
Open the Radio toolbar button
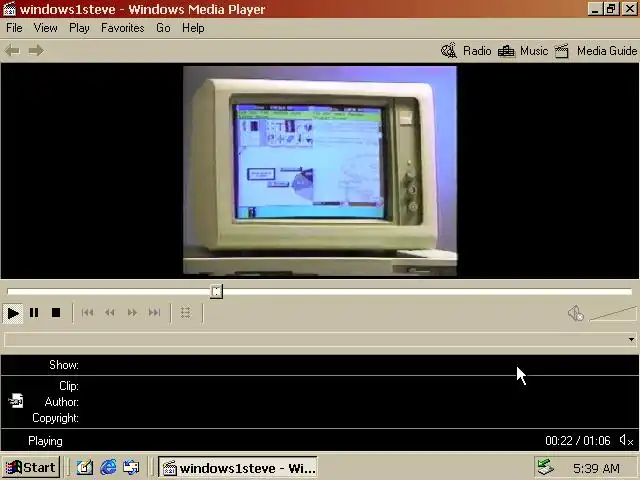click(x=466, y=51)
